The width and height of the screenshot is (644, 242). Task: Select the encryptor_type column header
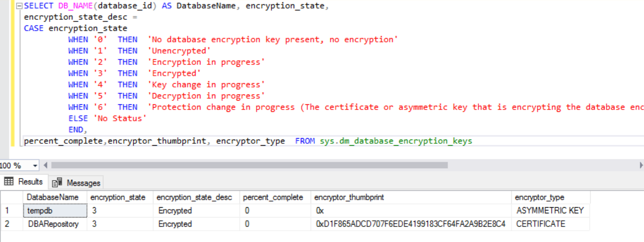click(x=539, y=197)
